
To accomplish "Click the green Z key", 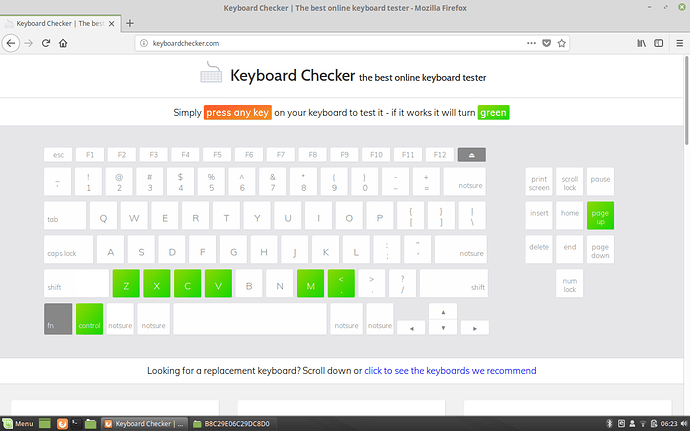I will coord(126,284).
